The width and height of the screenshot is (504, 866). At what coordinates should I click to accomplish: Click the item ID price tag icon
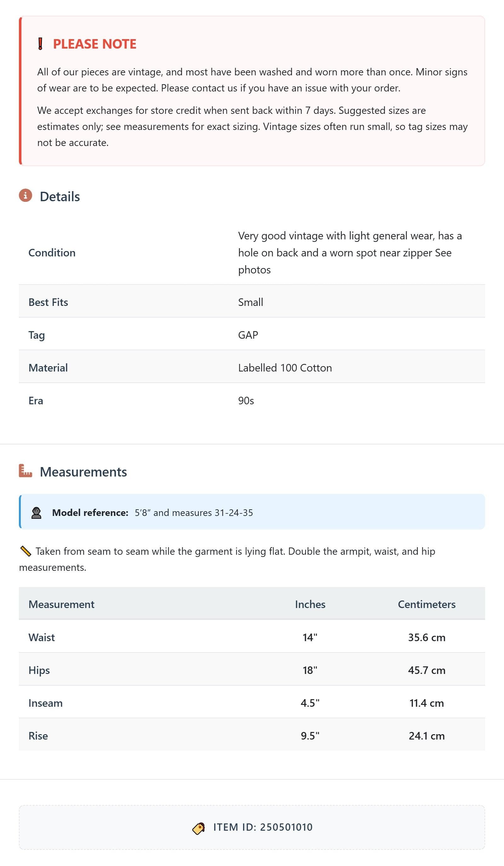[x=198, y=828]
